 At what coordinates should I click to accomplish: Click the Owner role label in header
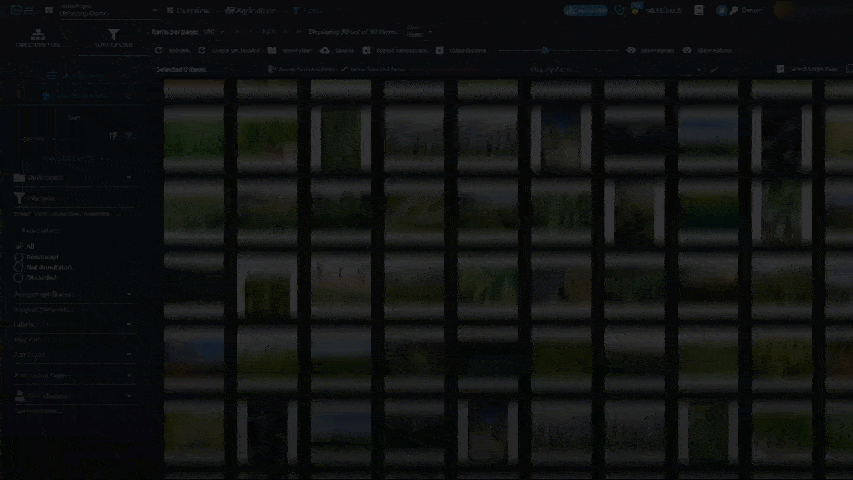pyautogui.click(x=751, y=10)
